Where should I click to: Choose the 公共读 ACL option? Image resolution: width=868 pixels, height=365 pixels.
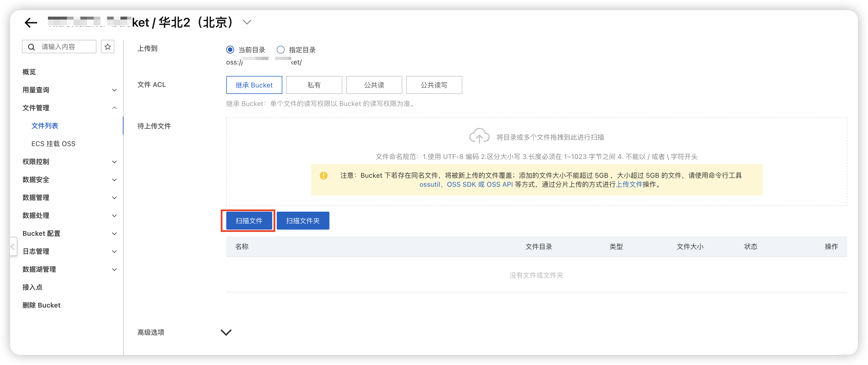point(374,85)
